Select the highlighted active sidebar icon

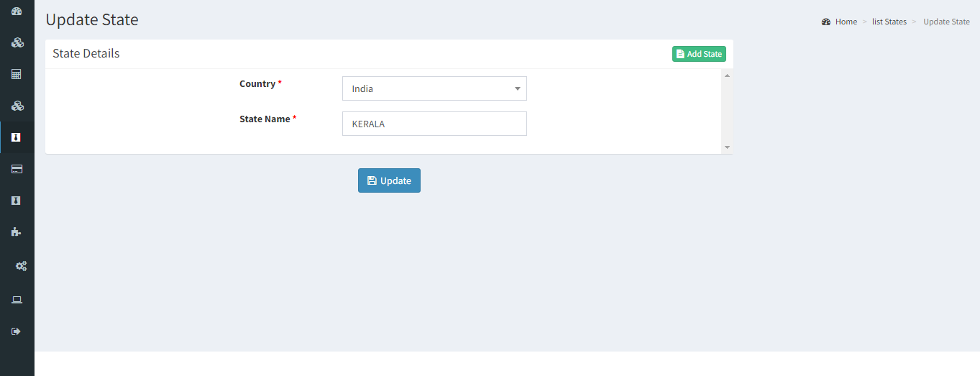[17, 137]
